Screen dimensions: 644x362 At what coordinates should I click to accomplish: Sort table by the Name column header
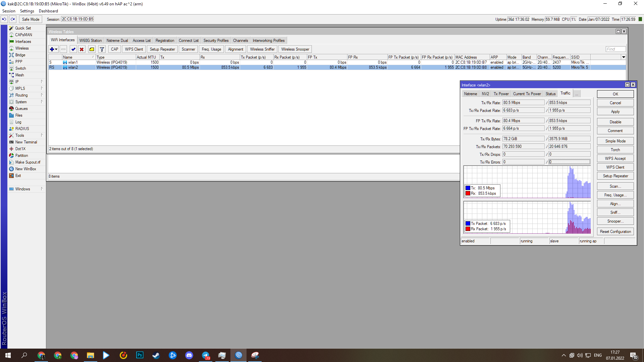tap(78, 57)
